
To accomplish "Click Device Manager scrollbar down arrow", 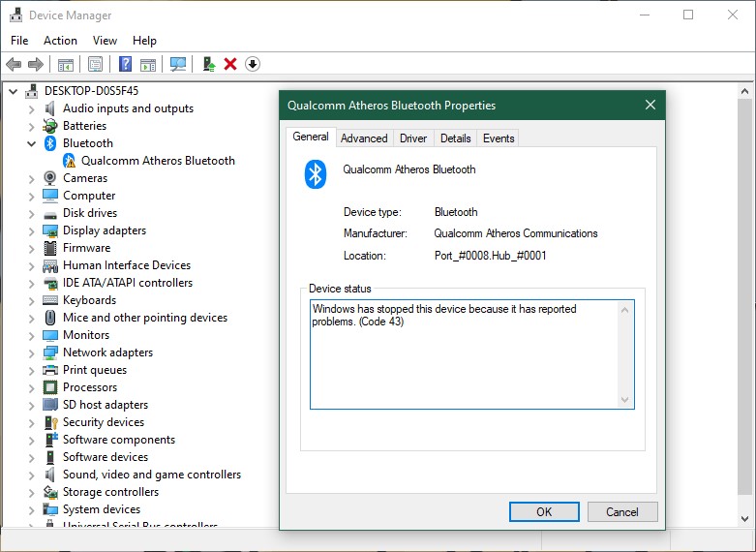I will [x=744, y=519].
